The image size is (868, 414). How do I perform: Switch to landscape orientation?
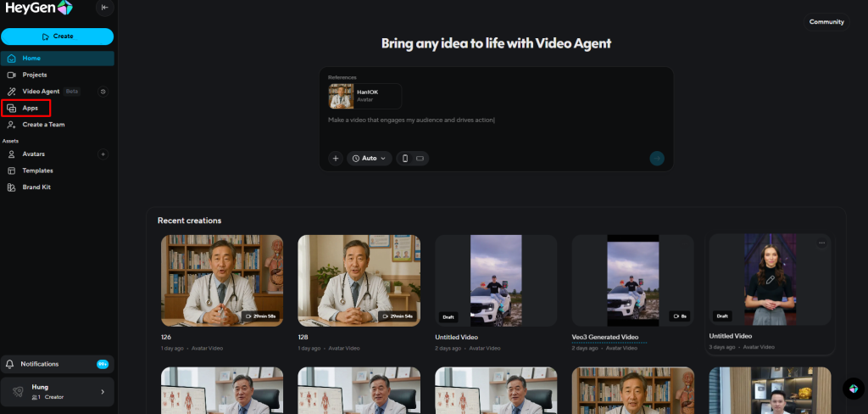pyautogui.click(x=420, y=158)
